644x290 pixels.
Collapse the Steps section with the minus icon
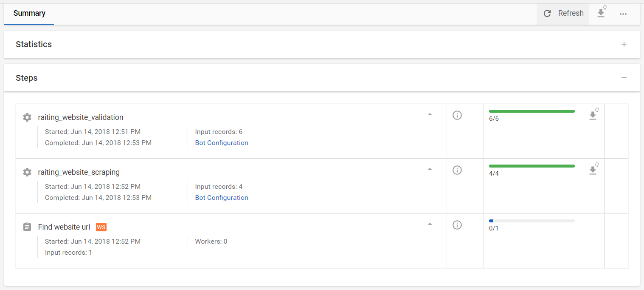coord(624,78)
